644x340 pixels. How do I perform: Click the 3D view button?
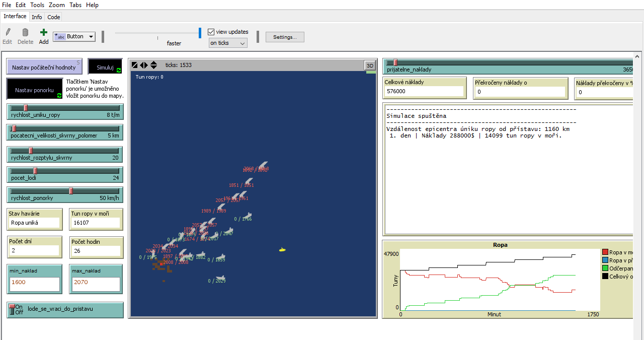point(370,65)
